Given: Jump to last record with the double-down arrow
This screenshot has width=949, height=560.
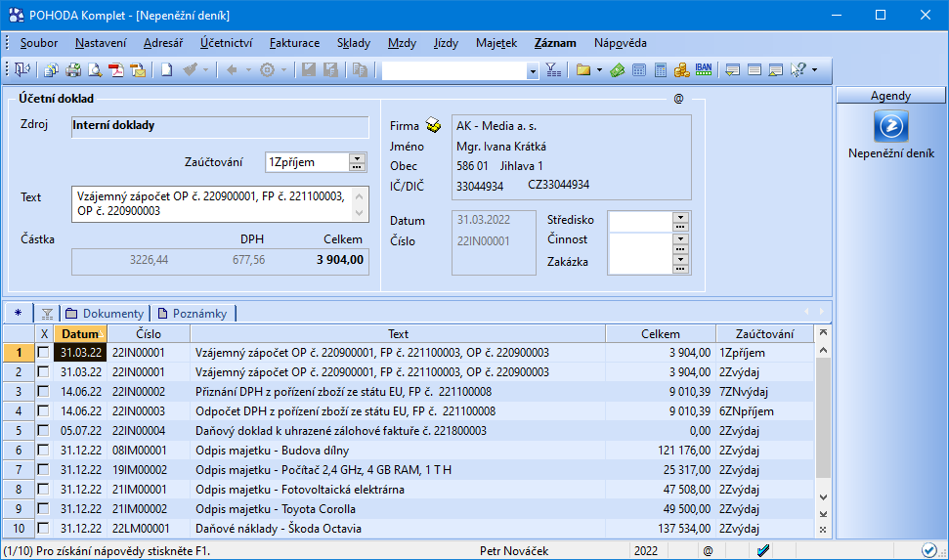Looking at the screenshot, I should pyautogui.click(x=823, y=514).
